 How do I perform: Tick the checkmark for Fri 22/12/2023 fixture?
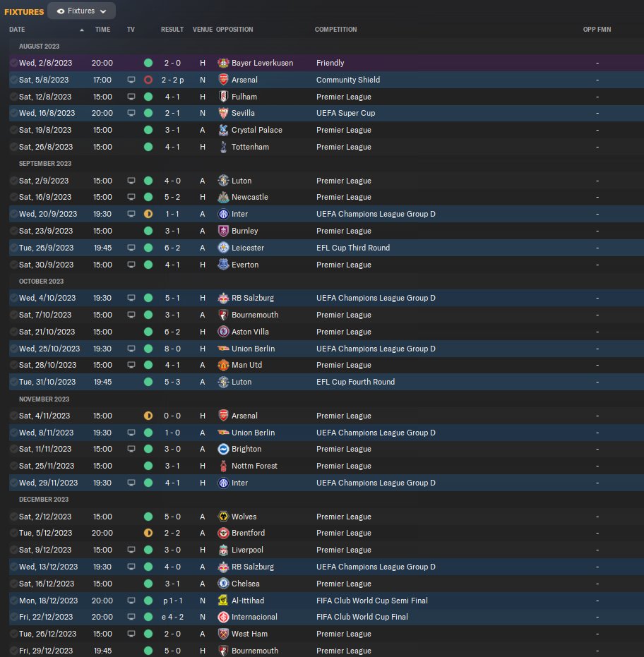point(14,617)
